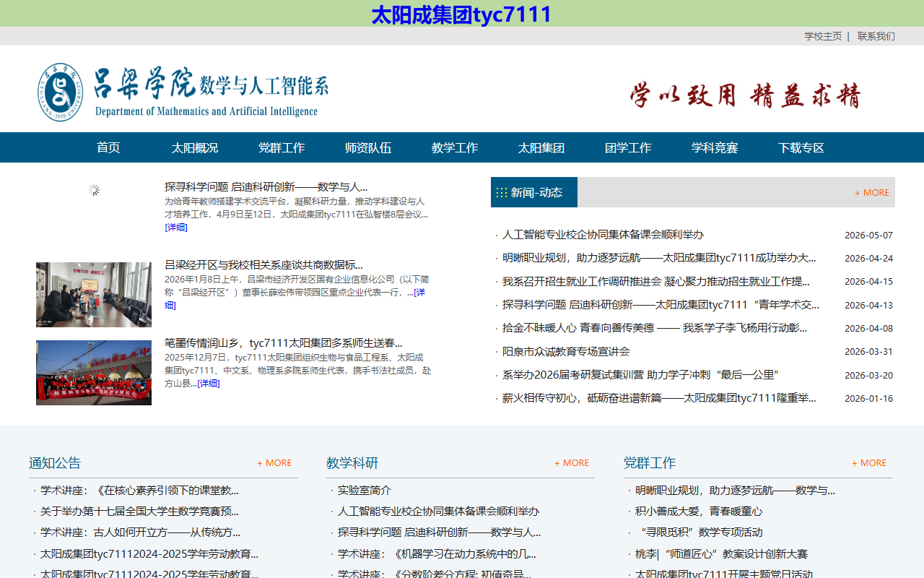The height and width of the screenshot is (578, 924).
Task: Open article 吕梁经开区与我校相关系座谈 headline
Action: [x=263, y=265]
